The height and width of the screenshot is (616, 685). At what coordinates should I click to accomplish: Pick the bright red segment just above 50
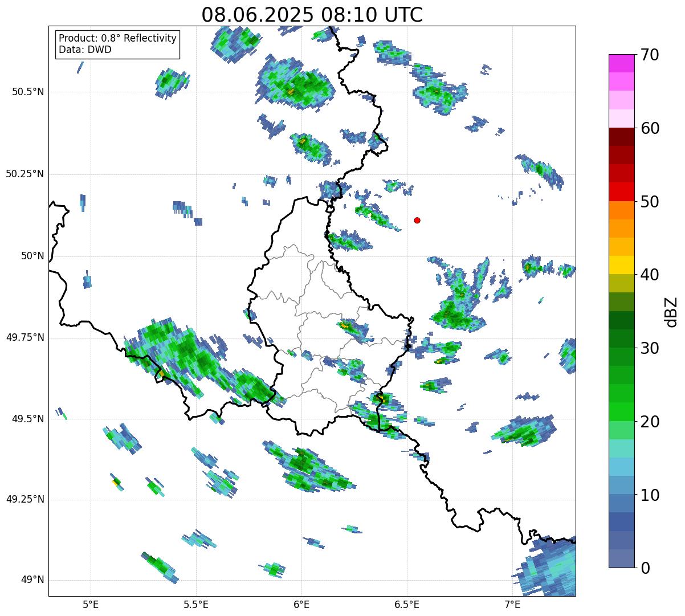[x=621, y=191]
